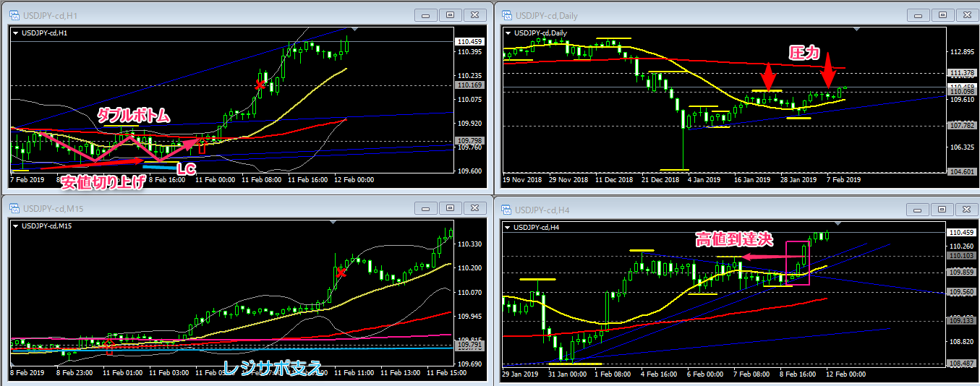Screen dimensions: 980x386
Task: Minimize the USDJPY-cd,H1 chart window
Action: click(425, 14)
